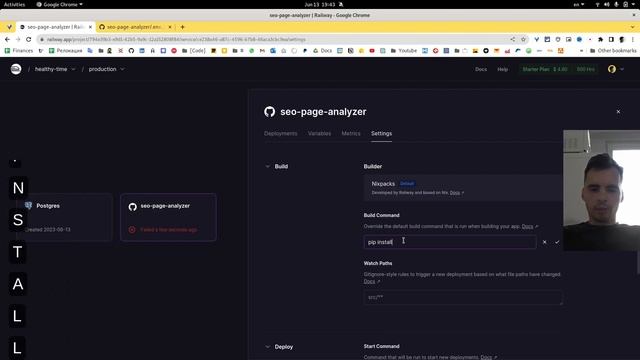Reload the current page
This screenshot has width=640, height=360.
pyautogui.click(x=29, y=40)
